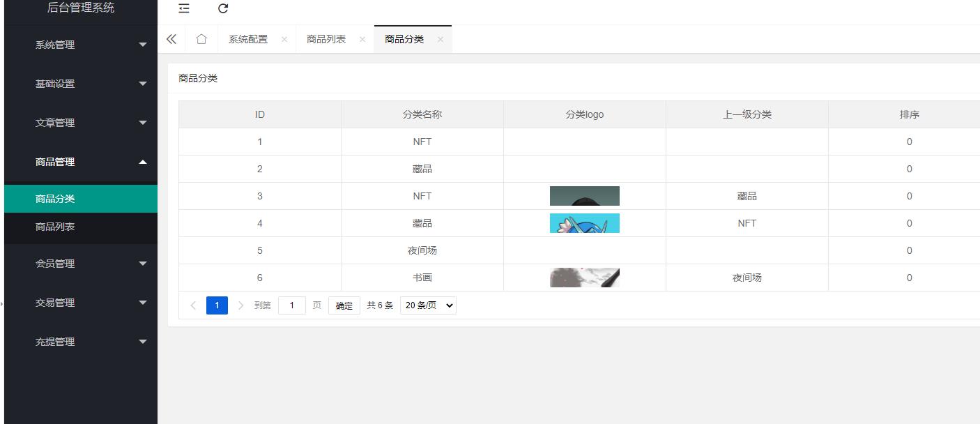Click the sidebar collapse menu icon
This screenshot has width=980, height=424.
coord(184,8)
